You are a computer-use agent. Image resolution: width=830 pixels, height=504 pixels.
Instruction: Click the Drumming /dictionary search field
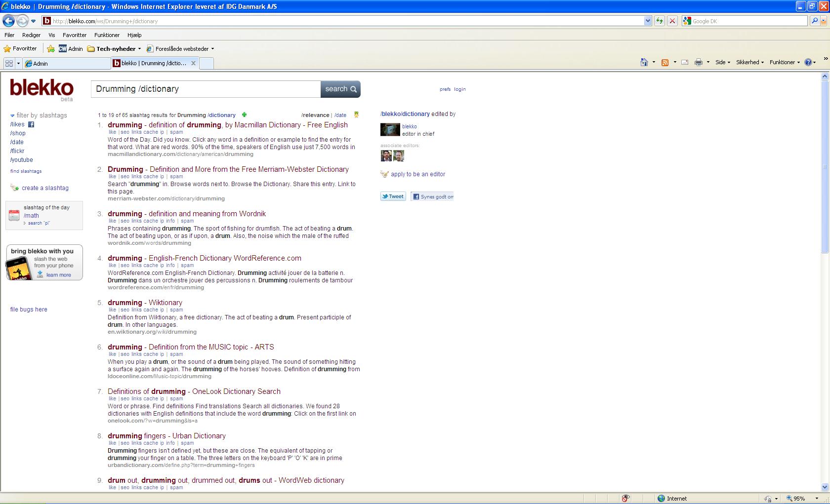[x=206, y=89]
